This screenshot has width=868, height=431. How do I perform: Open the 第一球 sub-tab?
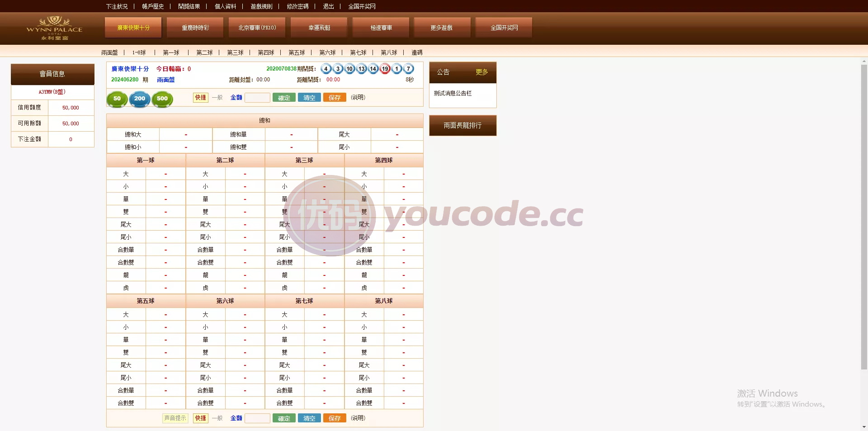click(171, 52)
